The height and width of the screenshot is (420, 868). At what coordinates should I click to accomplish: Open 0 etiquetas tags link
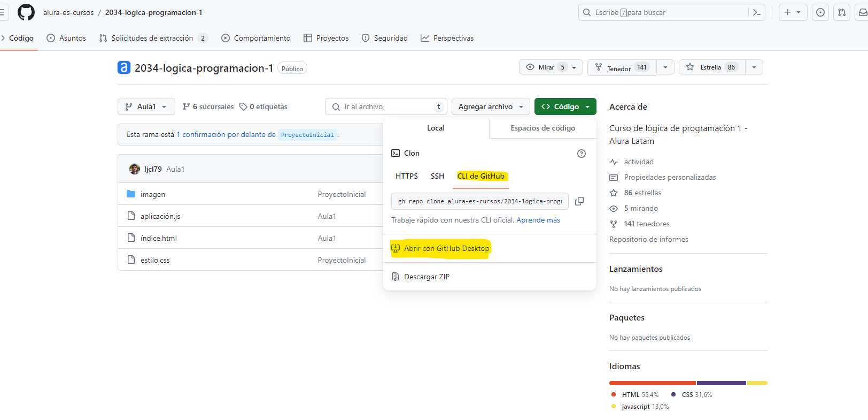point(263,106)
